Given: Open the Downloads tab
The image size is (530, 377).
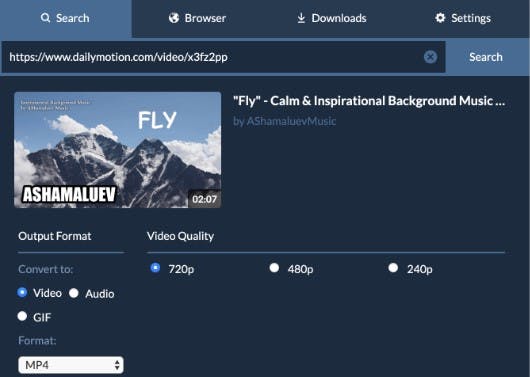Looking at the screenshot, I should pyautogui.click(x=332, y=18).
